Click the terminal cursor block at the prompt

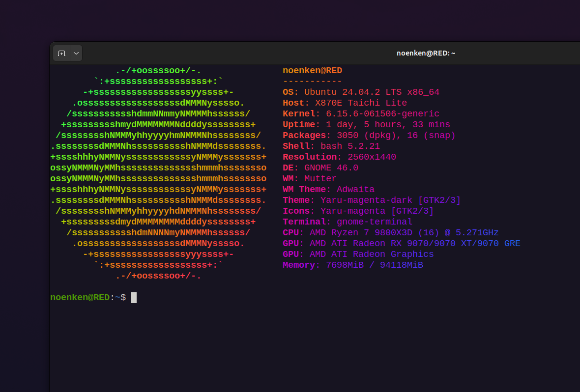pos(134,298)
